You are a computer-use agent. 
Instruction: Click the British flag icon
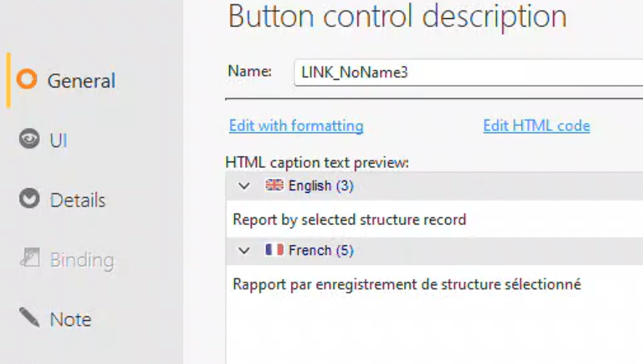[x=274, y=185]
